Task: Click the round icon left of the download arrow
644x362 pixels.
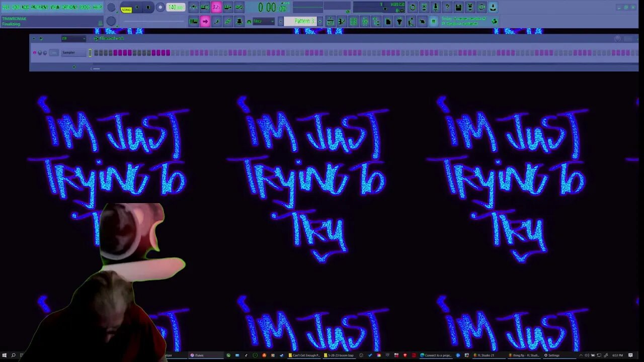Action: click(481, 7)
